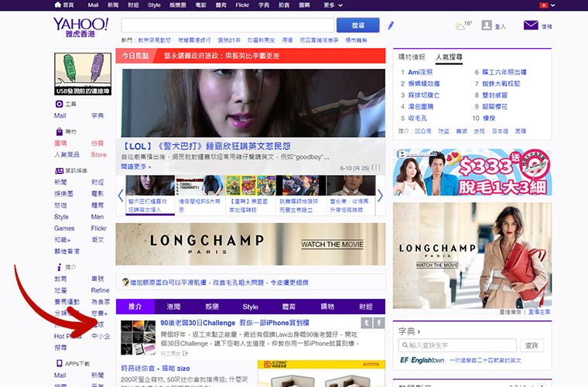Screen dimensions: 588x387
Task: Click the blue 搜尋 search button
Action: (357, 25)
